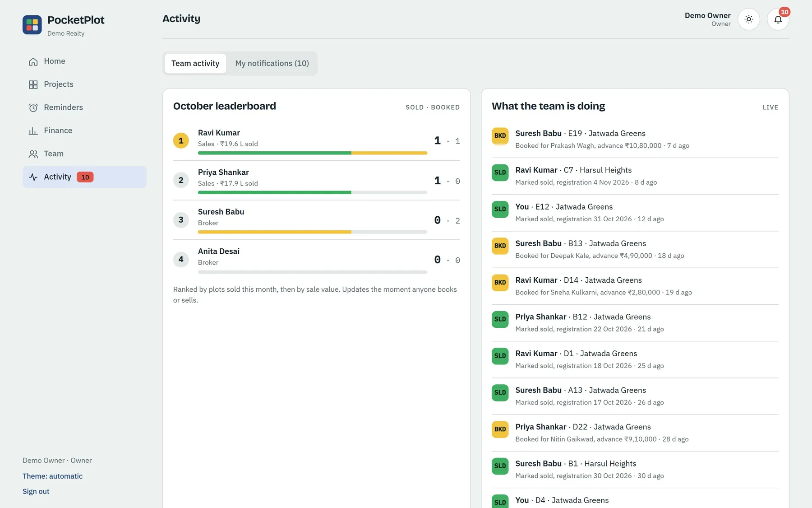This screenshot has height=508, width=812.
Task: Click BKD badge for Ravi Kumar D14
Action: [500, 283]
